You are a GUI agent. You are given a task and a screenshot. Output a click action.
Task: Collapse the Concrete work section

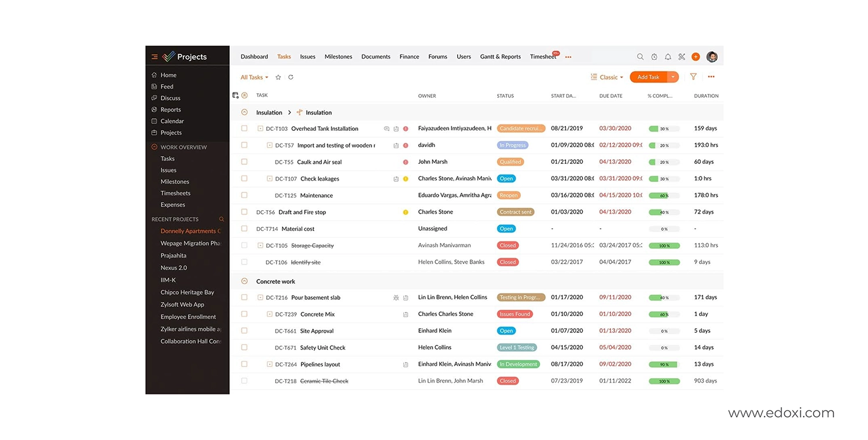click(245, 281)
